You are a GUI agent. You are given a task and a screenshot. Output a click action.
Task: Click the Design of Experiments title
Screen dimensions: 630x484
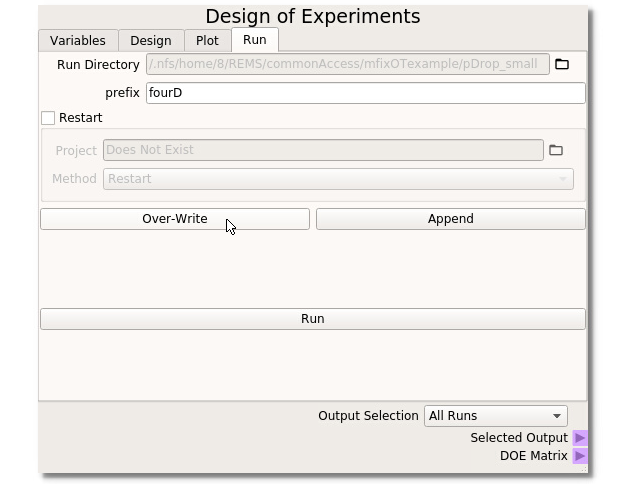(312, 16)
